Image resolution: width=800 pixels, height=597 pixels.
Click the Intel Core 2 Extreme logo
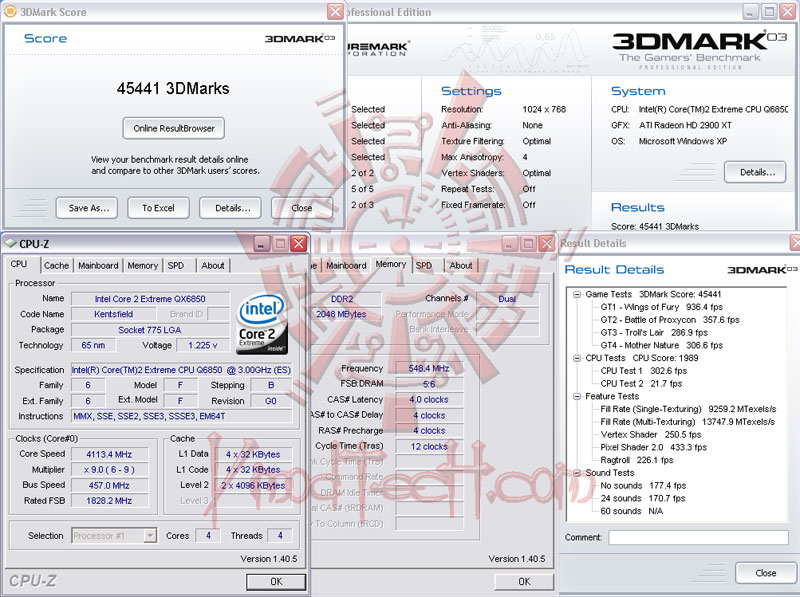click(x=262, y=324)
